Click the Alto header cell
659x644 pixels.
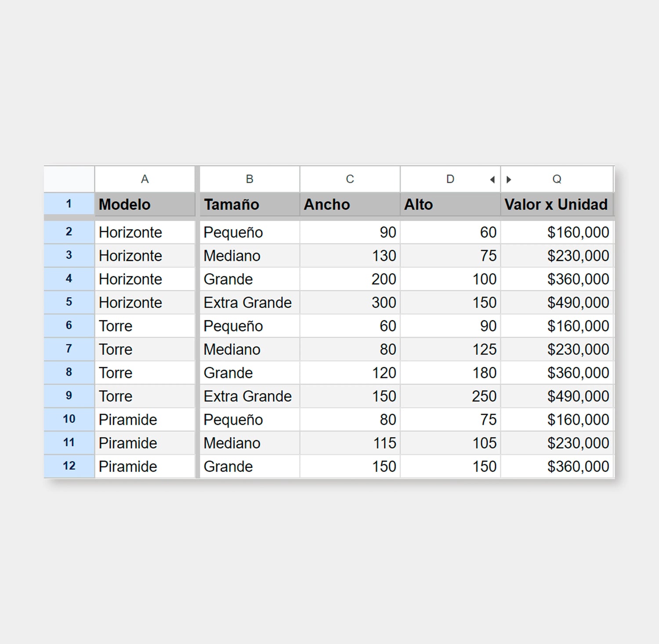(x=450, y=205)
